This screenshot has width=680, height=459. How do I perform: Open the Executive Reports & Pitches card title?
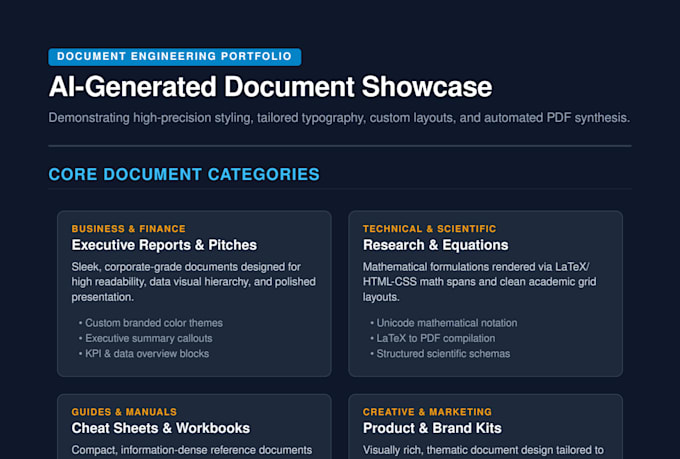[164, 245]
